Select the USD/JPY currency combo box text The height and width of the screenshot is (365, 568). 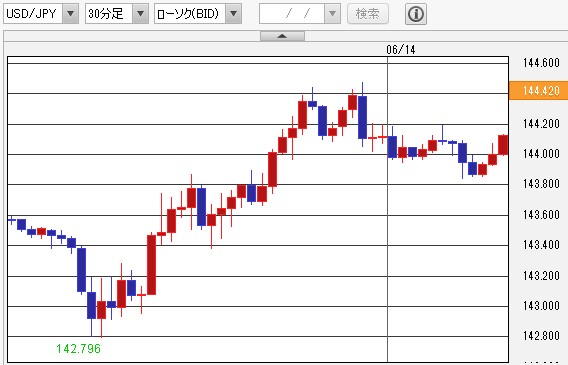[x=33, y=14]
